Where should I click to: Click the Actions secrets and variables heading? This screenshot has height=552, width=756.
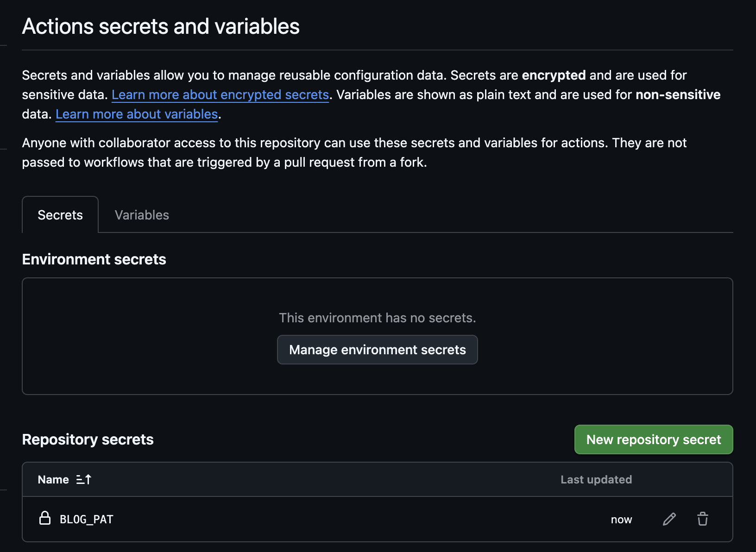coord(161,26)
